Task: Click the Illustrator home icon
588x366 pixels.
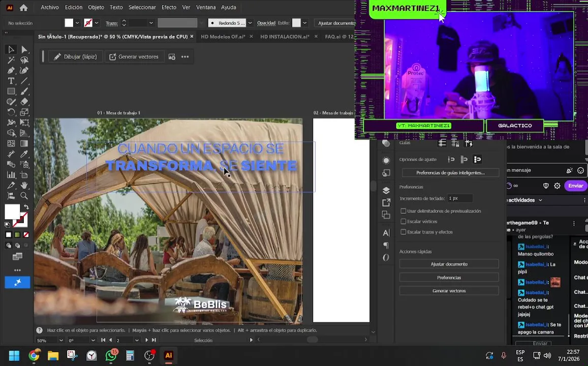Action: (x=23, y=8)
